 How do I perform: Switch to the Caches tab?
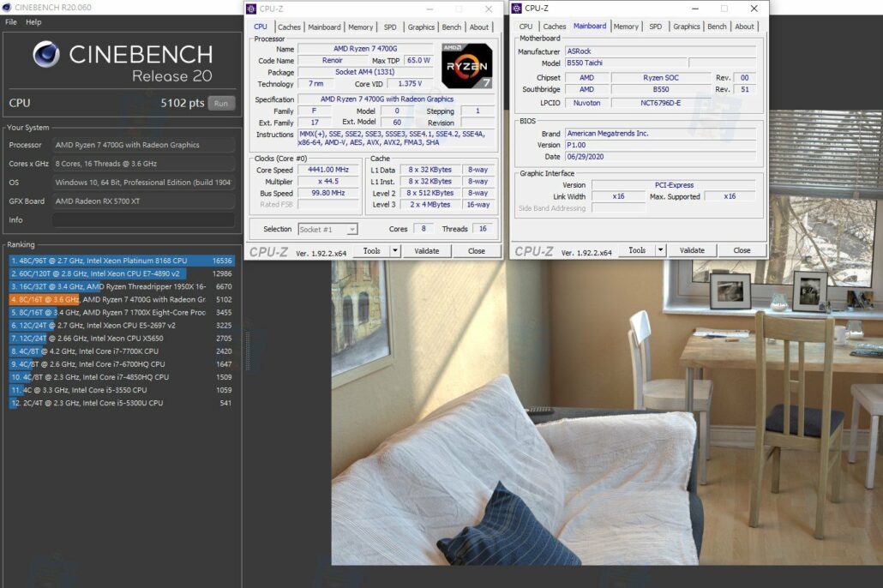(x=289, y=27)
